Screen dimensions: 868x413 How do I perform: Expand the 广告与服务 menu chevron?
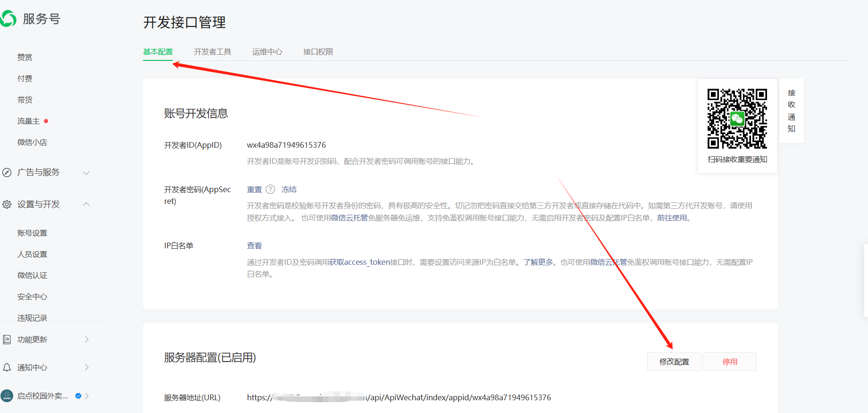[x=86, y=173]
